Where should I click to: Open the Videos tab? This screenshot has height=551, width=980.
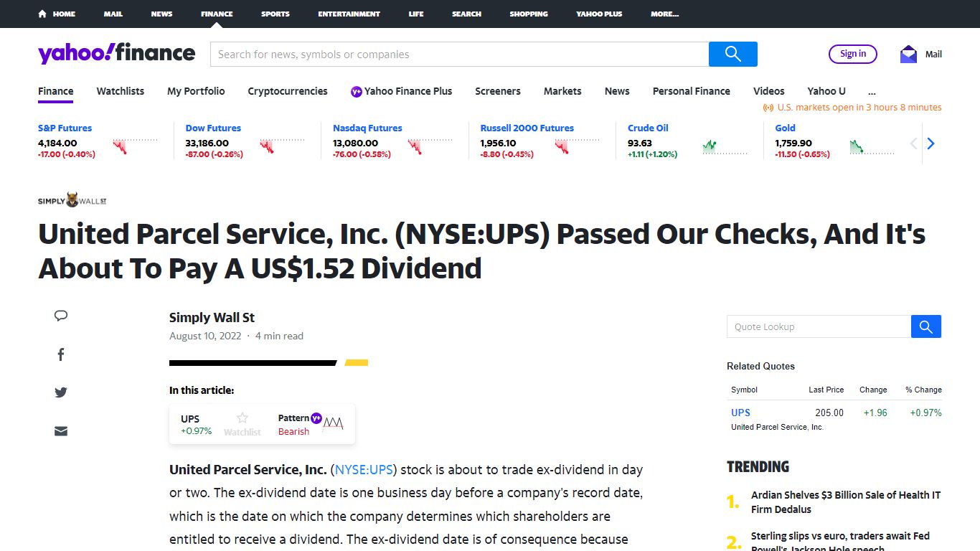pos(769,91)
